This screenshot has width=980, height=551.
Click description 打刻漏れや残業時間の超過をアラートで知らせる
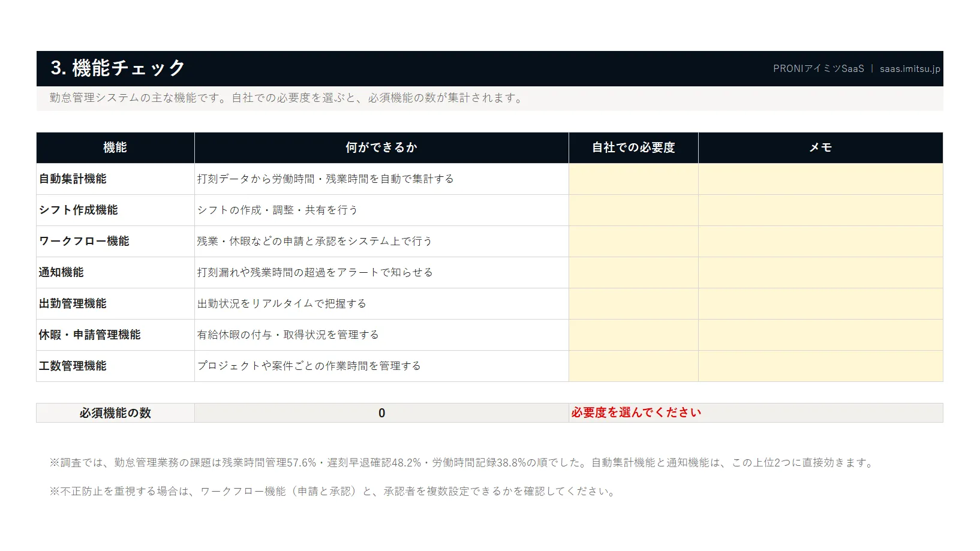(x=315, y=272)
